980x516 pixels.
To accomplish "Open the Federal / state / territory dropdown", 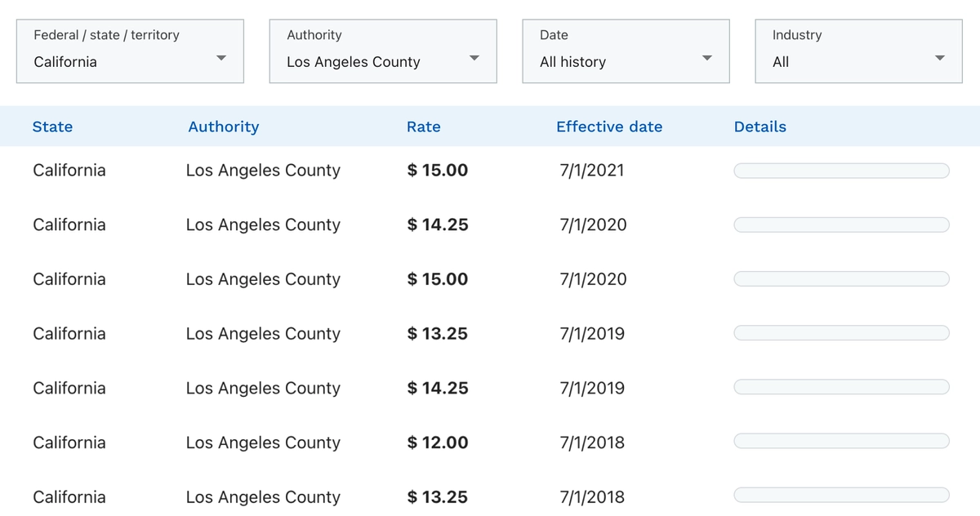I will pos(130,51).
